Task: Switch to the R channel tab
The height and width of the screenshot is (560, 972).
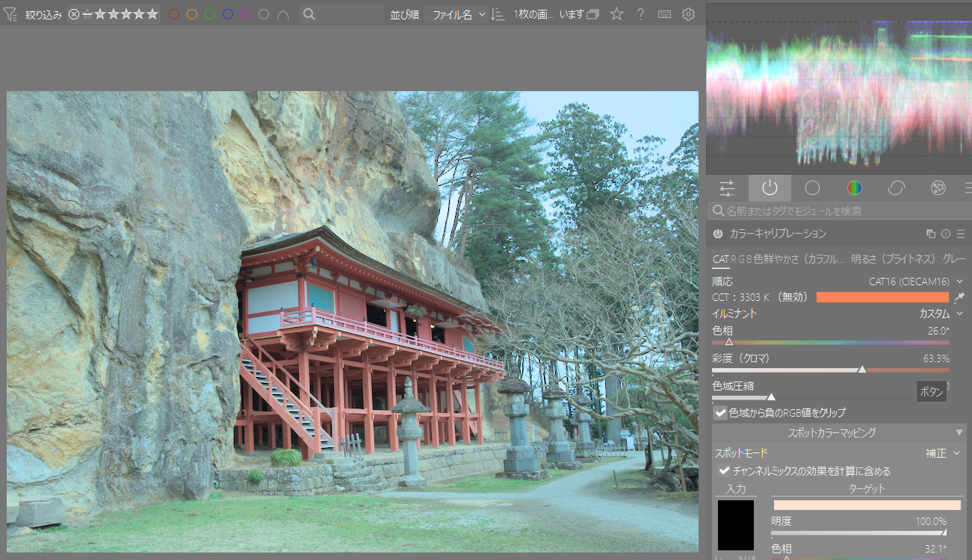Action: coord(734,259)
